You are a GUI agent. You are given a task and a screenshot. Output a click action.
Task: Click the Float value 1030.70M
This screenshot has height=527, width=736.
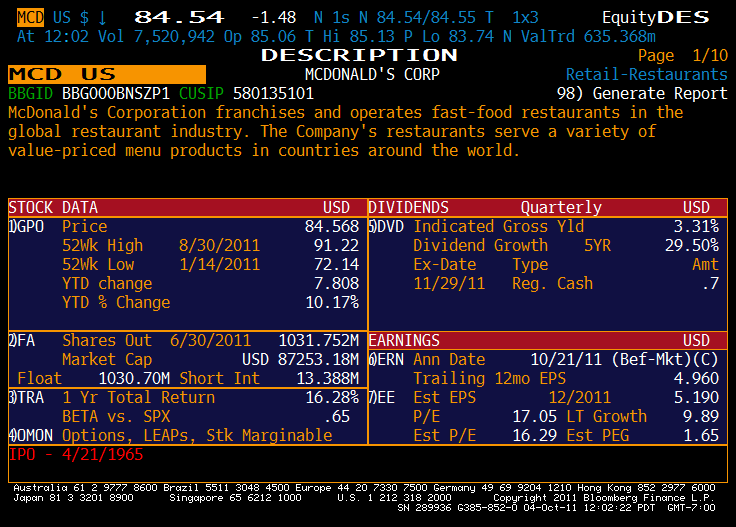click(x=134, y=378)
